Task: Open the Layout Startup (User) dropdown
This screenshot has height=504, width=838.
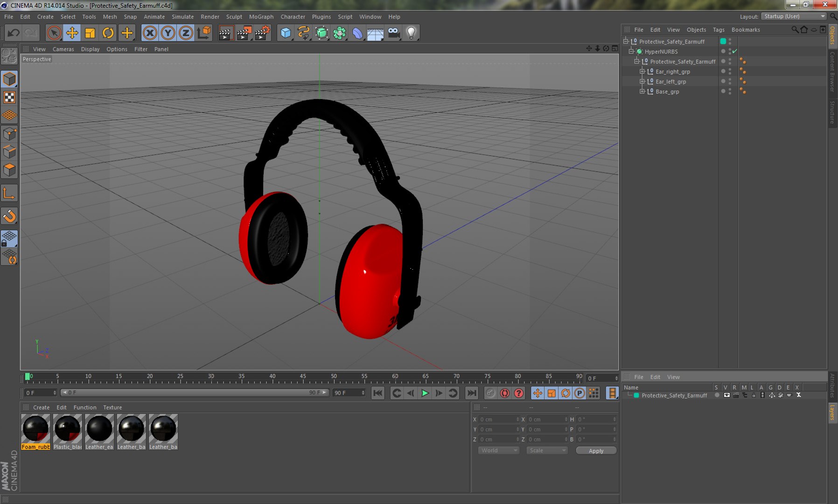Action: pos(794,16)
